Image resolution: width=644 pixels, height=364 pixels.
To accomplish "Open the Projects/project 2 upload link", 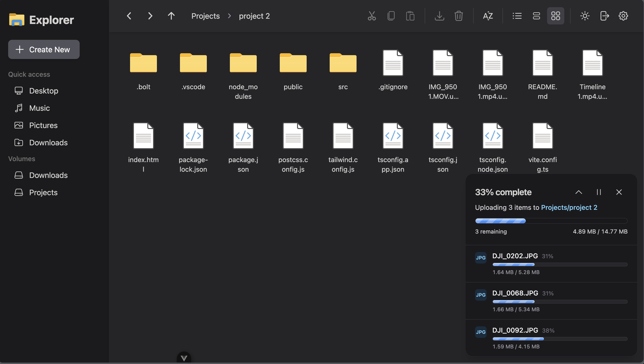I will 569,207.
